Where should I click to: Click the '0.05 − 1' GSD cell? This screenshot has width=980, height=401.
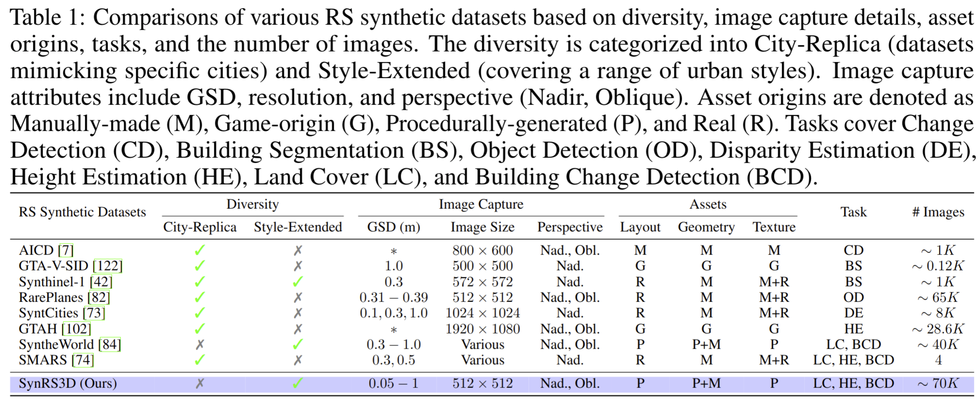393,384
